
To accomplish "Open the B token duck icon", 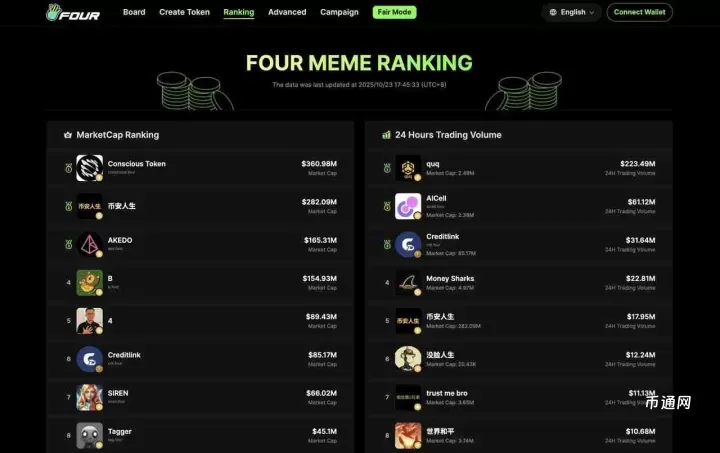I will 89,283.
